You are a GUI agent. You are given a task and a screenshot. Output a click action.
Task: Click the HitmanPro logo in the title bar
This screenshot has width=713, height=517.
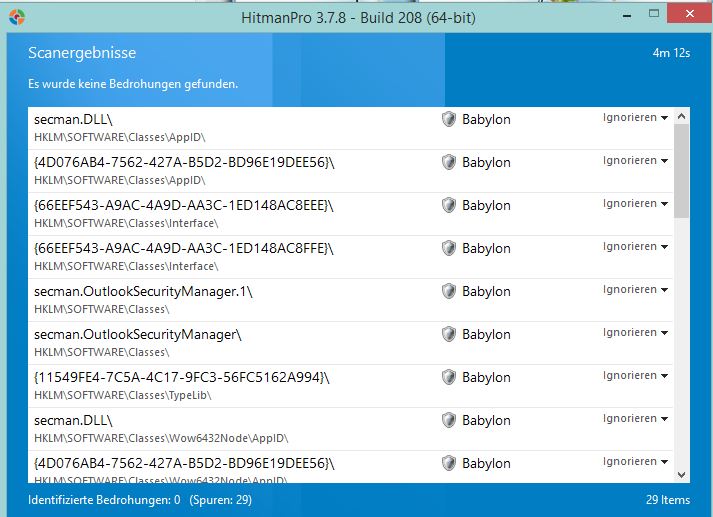(x=17, y=17)
